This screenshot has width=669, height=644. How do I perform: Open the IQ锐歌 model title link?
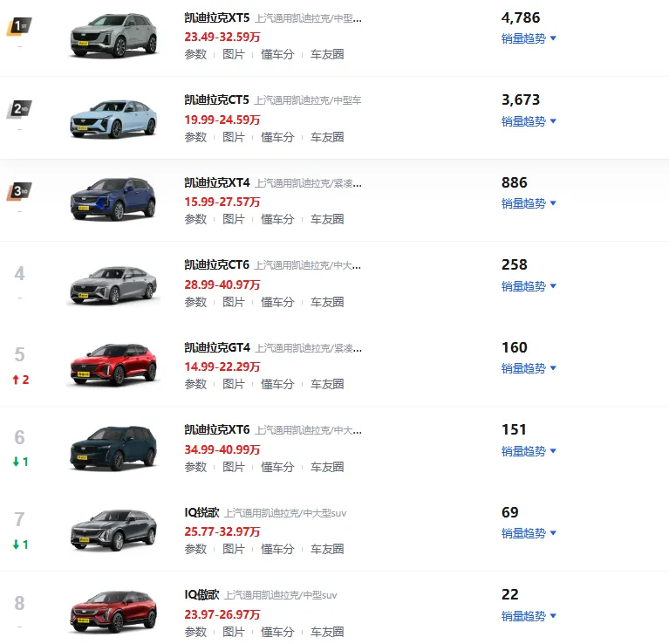[201, 512]
